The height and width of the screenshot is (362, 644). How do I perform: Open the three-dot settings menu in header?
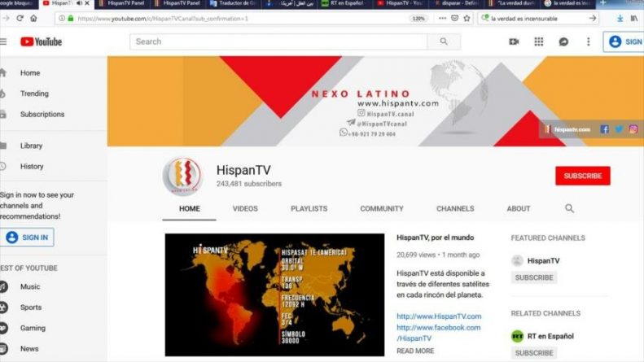[588, 41]
